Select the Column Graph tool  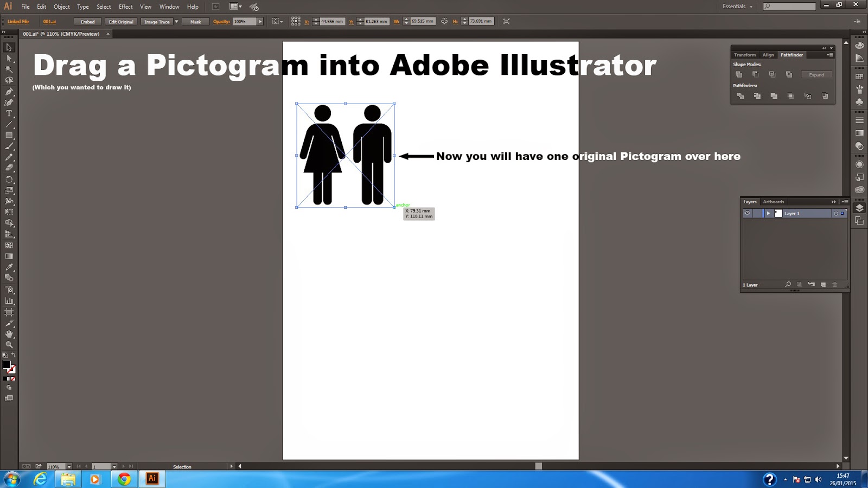[9, 301]
